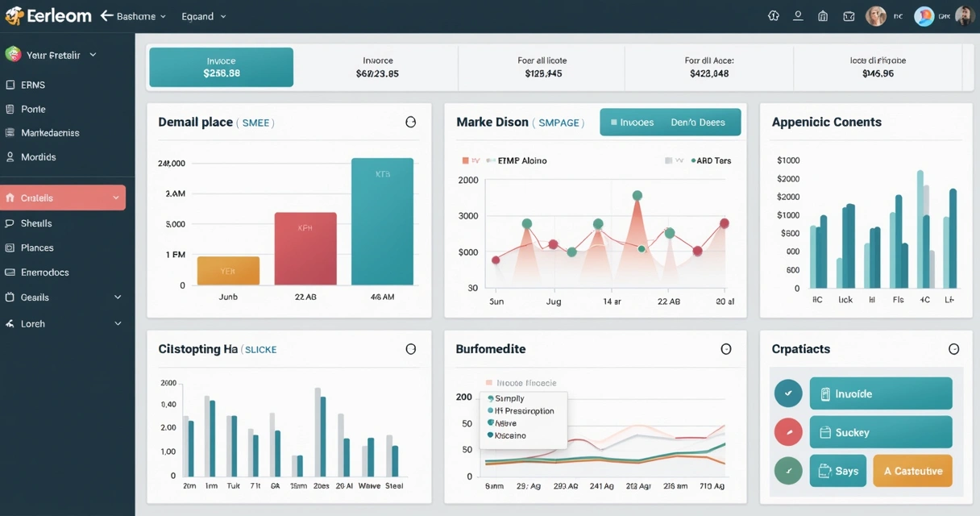
Task: Open the user profile icon in top bar
Action: point(798,16)
